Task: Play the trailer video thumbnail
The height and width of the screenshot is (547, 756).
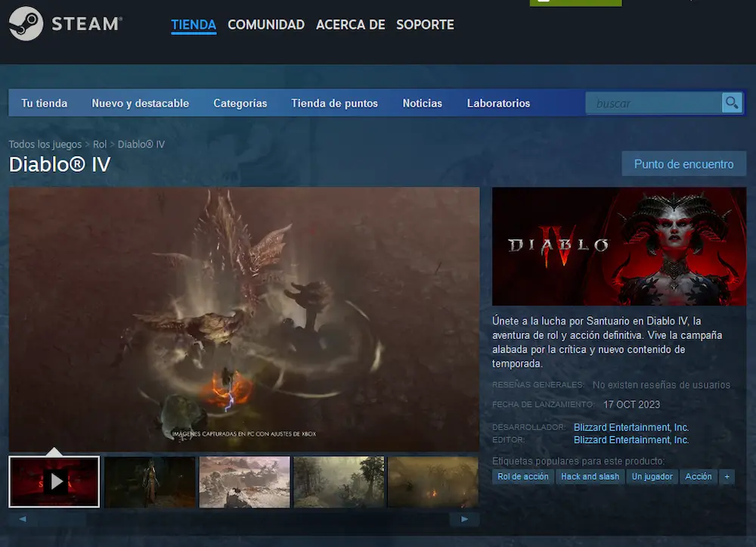Action: click(x=54, y=481)
